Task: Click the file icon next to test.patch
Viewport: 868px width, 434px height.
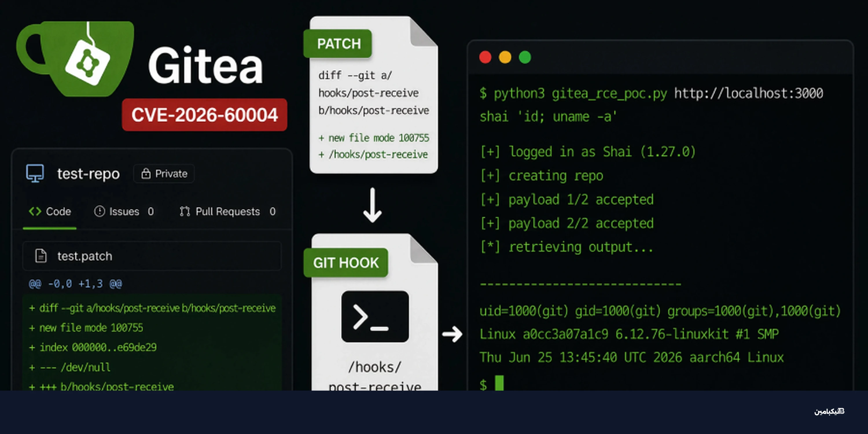Action: click(41, 256)
